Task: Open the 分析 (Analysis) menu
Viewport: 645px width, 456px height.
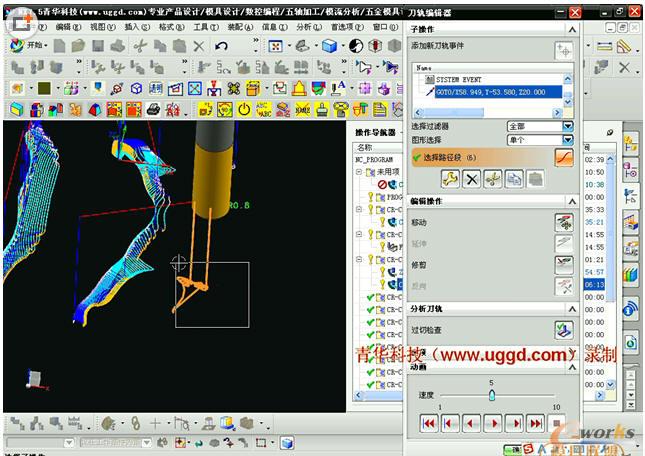Action: click(x=307, y=27)
